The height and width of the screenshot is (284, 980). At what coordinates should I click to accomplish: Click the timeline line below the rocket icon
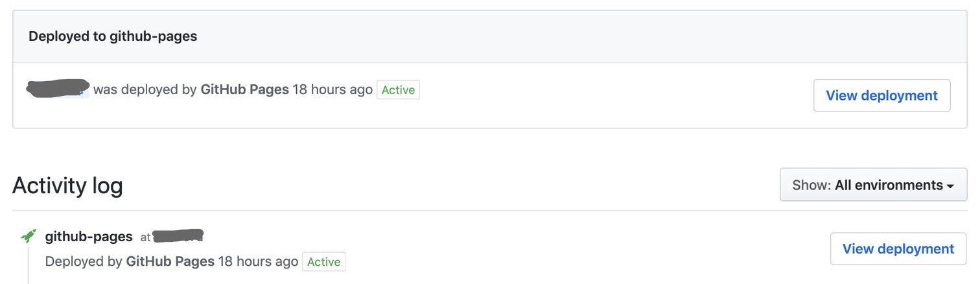point(29,266)
